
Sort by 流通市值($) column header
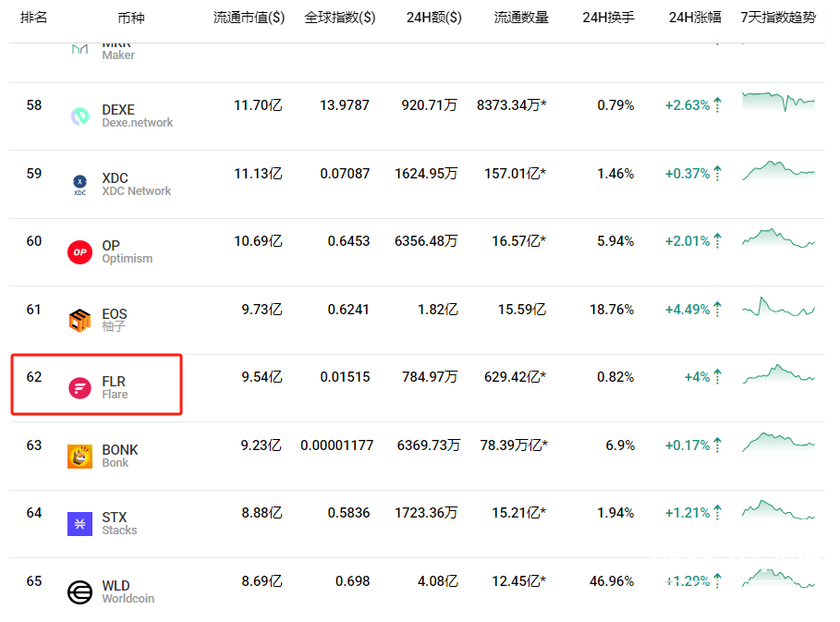249,18
